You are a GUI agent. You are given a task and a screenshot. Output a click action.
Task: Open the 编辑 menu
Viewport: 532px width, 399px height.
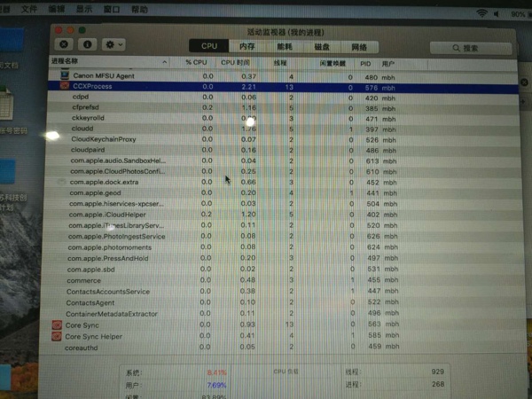[x=57, y=9]
